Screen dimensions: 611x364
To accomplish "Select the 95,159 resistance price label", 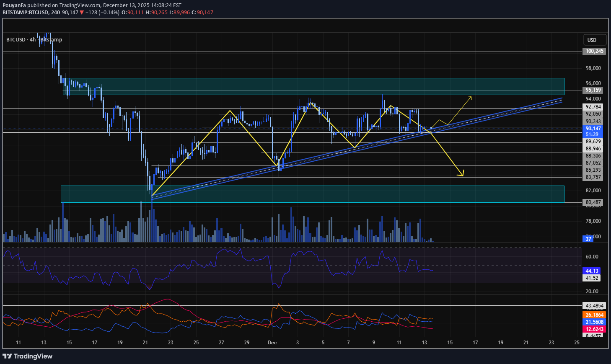I will [593, 90].
